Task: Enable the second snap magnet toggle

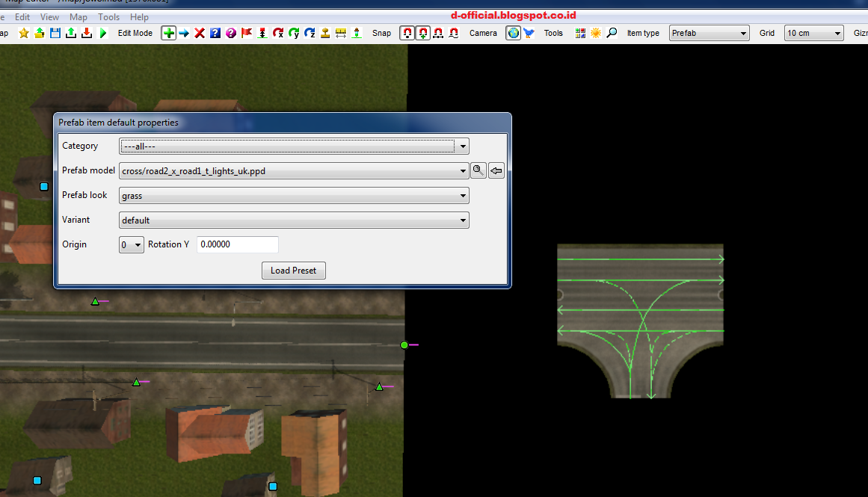Action: coord(422,33)
